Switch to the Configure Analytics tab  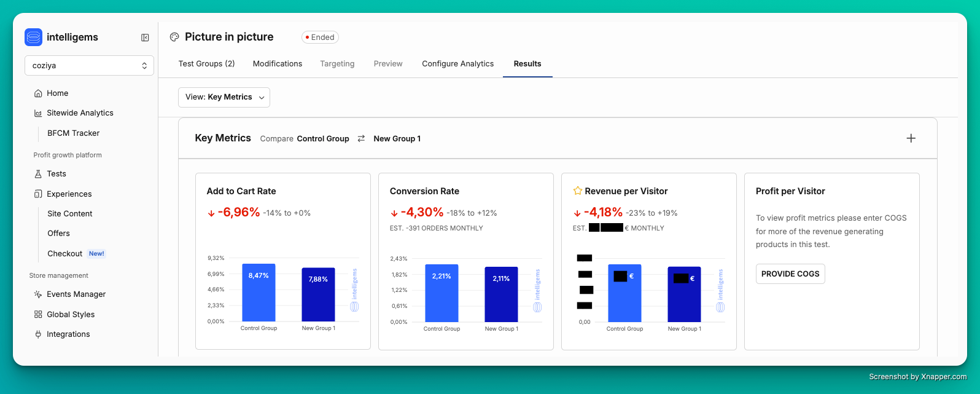457,64
